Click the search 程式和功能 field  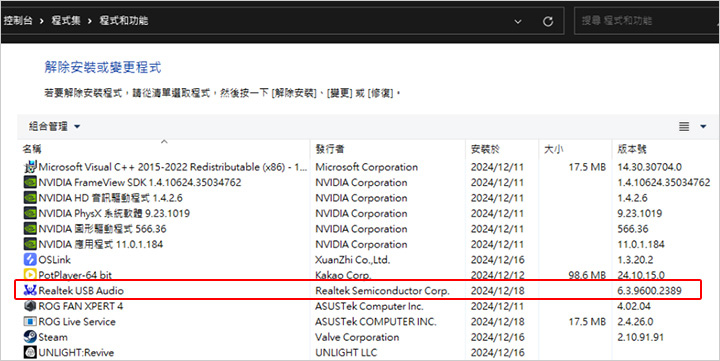pyautogui.click(x=647, y=21)
